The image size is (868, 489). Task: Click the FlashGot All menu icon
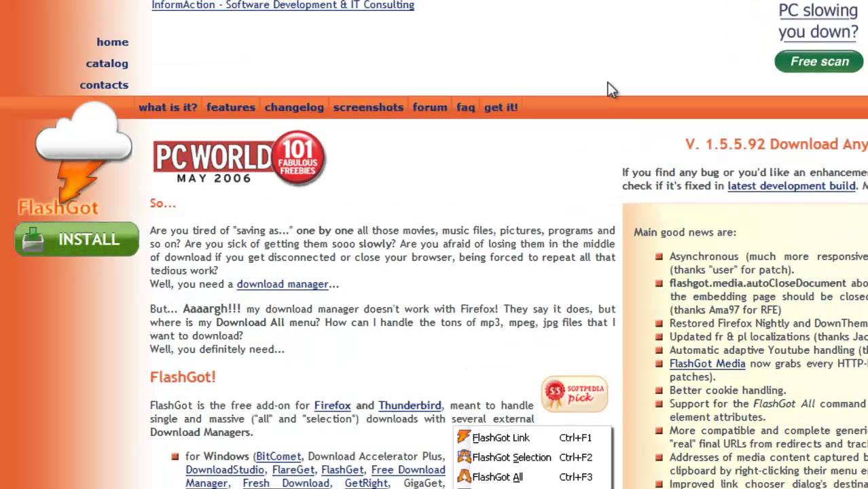coord(464,476)
